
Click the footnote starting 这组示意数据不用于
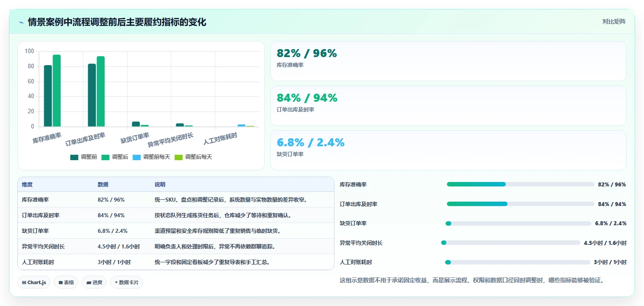tap(472, 281)
